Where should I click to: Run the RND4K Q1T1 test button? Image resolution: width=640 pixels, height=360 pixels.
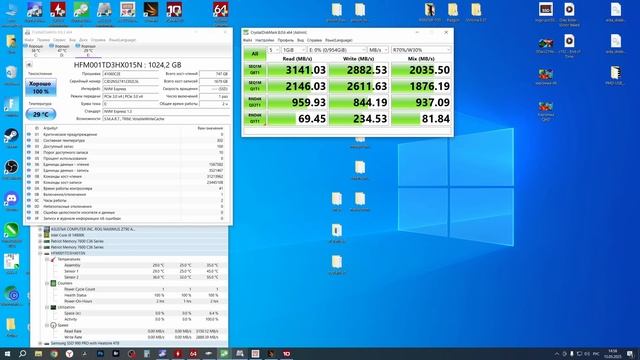[255, 118]
